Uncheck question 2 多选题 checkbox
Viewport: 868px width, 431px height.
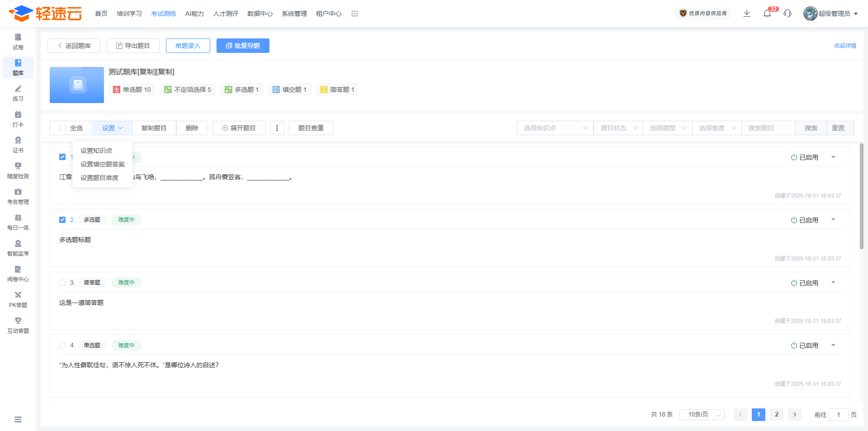62,220
